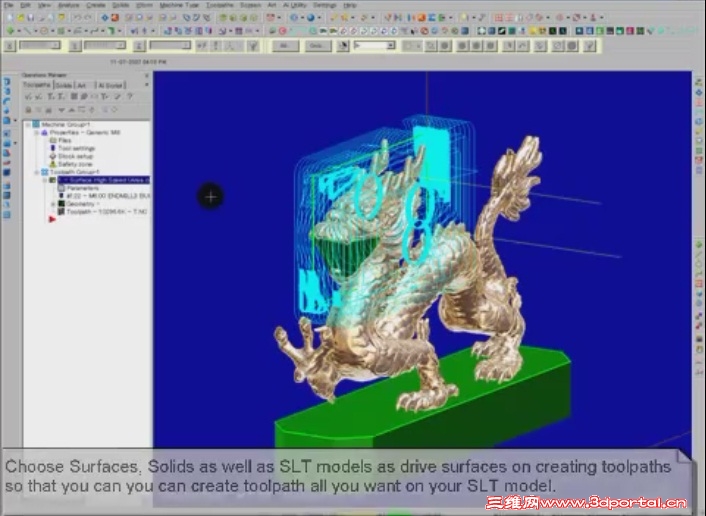Click the Z coordinate button in AutoCursor bar
Screen dimensions: 706x516
(140, 46)
